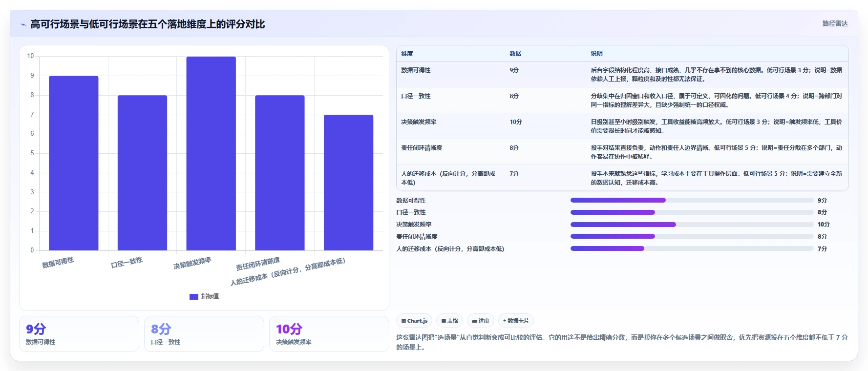
Task: Click the summary paragraph starting 这张雷达图
Action: [622, 342]
